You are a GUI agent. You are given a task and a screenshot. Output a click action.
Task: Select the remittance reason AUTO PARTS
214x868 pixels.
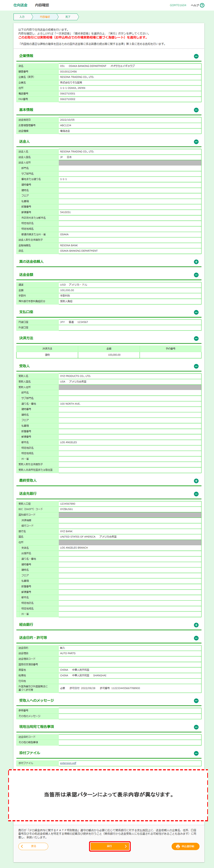[x=68, y=653]
